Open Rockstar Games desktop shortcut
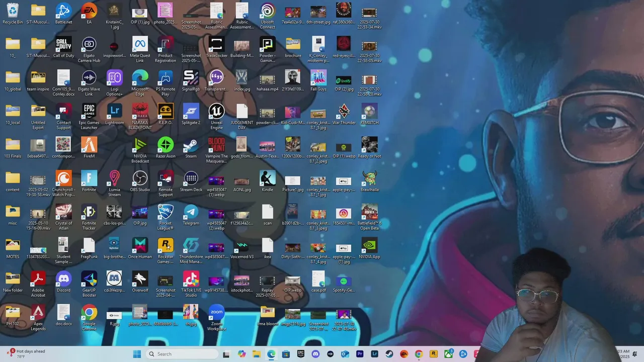644x362 pixels. [x=166, y=250]
